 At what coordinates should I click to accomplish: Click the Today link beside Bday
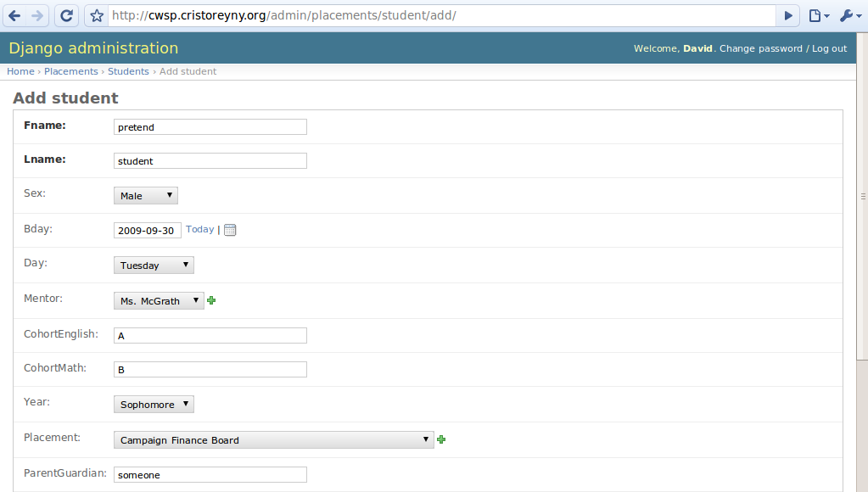coord(199,229)
